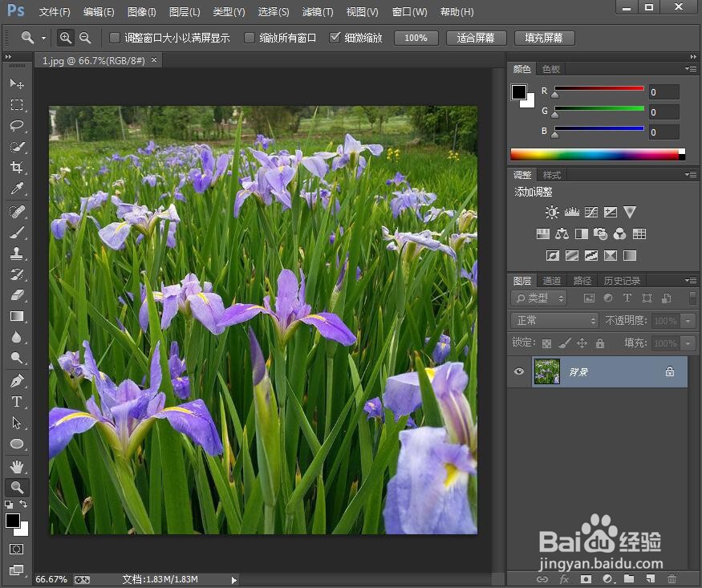Swap foreground and background colors

[23, 504]
